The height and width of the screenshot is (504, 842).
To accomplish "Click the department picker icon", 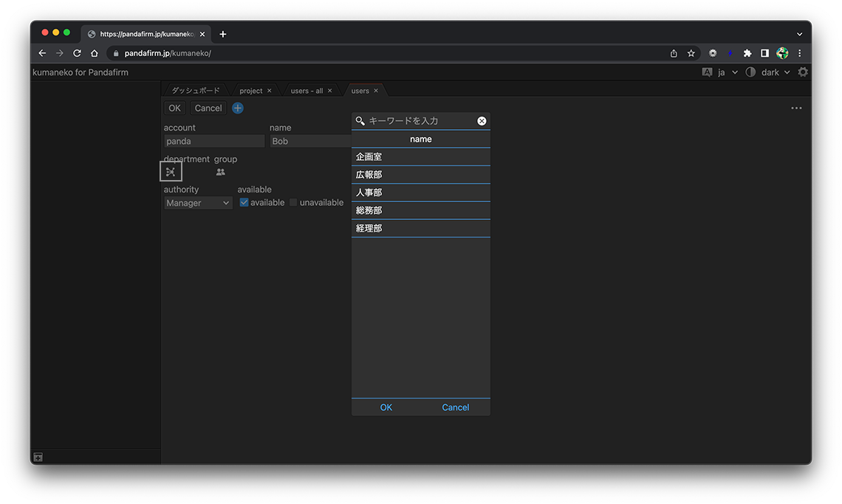I will [x=171, y=172].
